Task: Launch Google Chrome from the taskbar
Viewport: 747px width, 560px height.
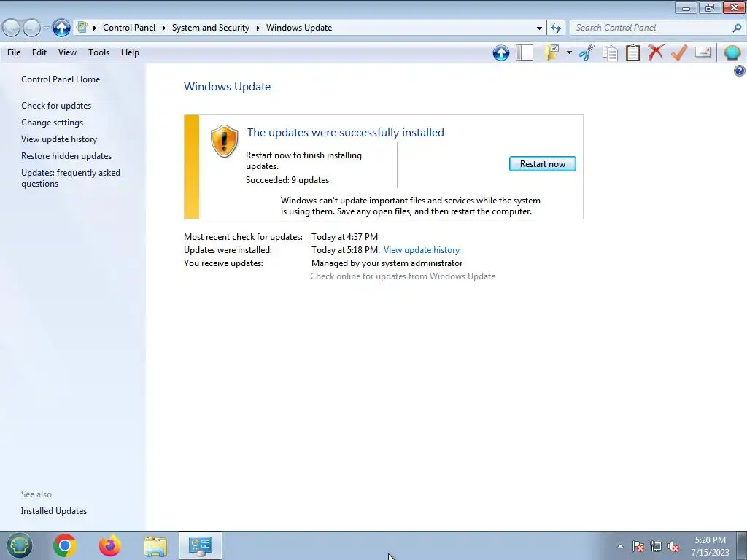Action: tap(64, 545)
